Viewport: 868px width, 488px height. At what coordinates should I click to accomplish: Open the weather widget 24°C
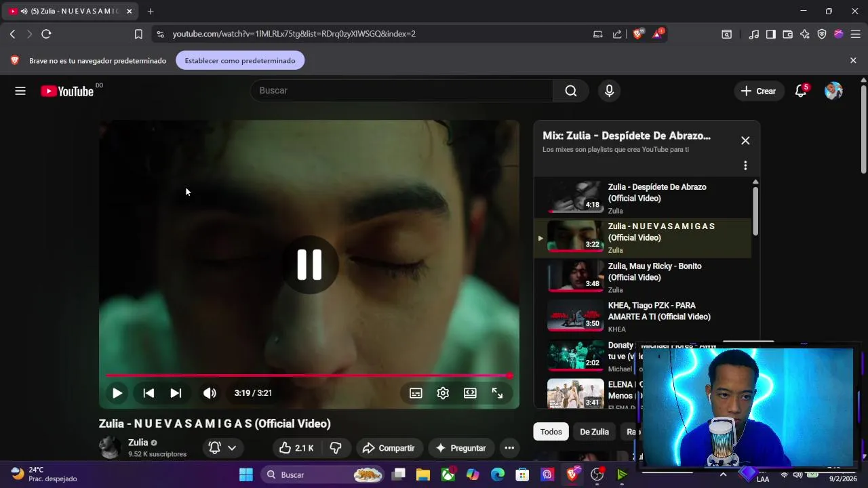click(x=45, y=474)
